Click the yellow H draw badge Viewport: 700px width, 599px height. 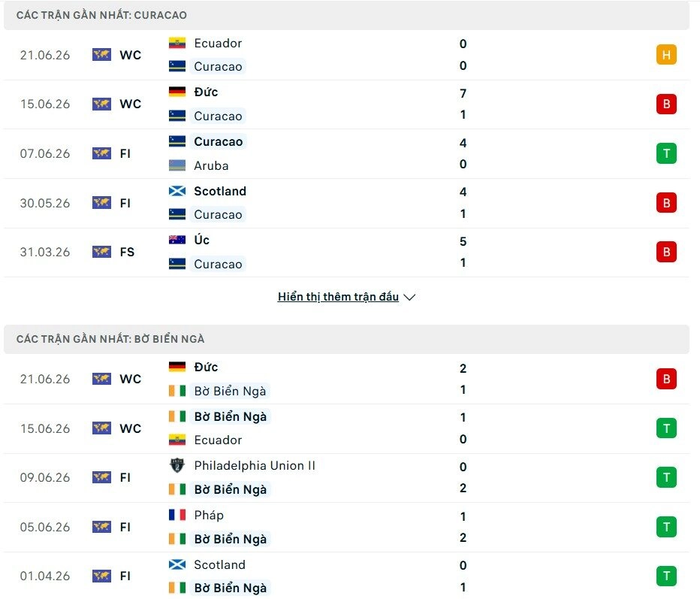(x=666, y=55)
